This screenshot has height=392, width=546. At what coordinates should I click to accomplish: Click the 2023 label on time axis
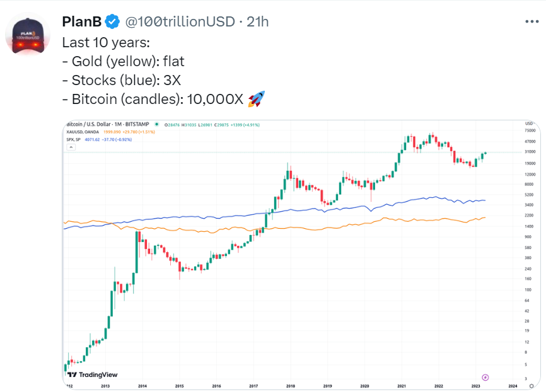475,385
